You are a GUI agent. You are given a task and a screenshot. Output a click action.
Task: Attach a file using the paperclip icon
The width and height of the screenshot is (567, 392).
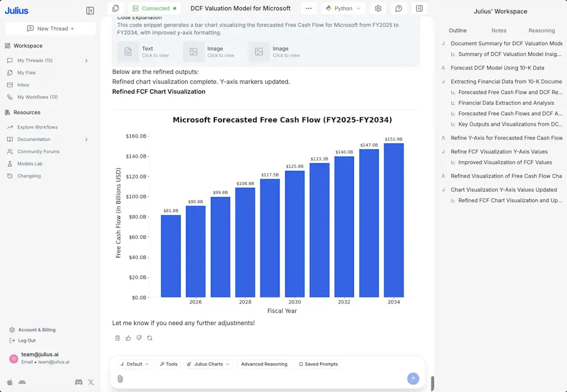[x=120, y=379]
